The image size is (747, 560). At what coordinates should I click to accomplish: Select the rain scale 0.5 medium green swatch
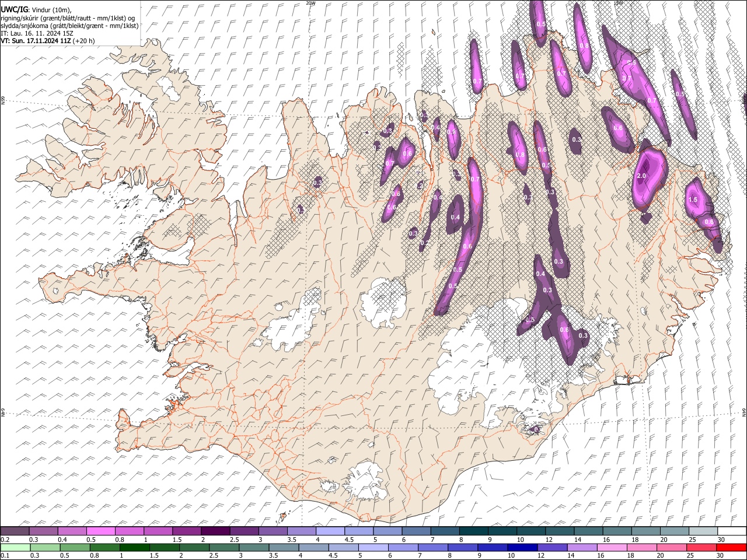[x=76, y=548]
